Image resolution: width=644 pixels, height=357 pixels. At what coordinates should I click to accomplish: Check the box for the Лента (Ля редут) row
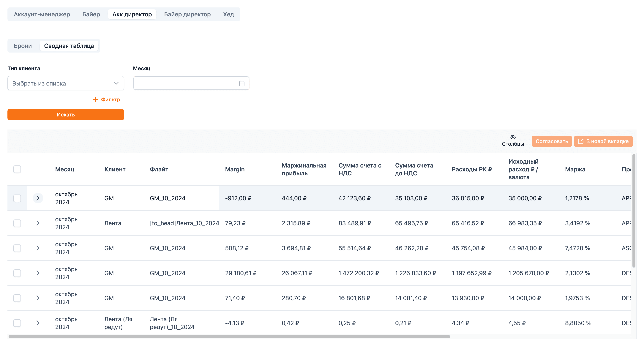click(17, 323)
